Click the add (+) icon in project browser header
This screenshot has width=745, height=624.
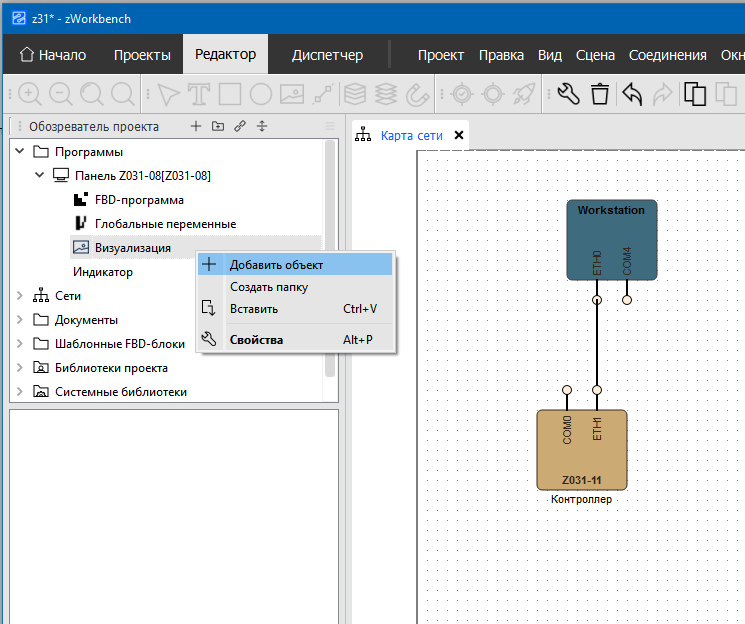(x=196, y=126)
